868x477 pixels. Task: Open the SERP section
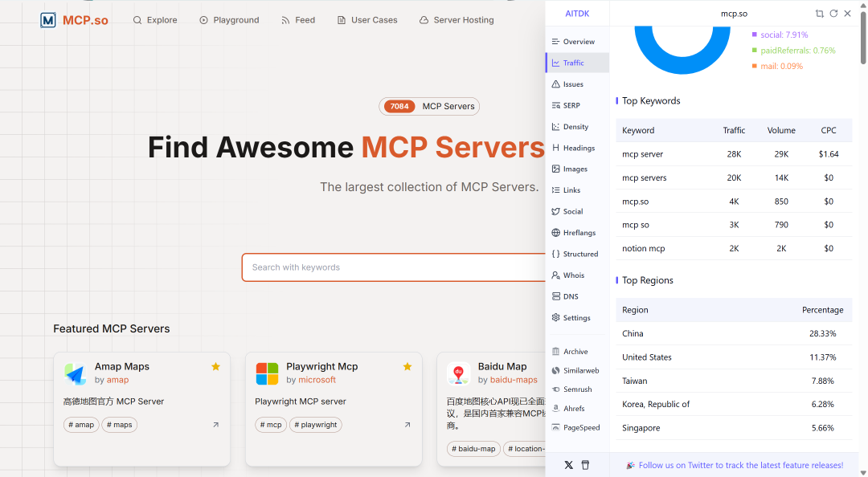pos(577,105)
